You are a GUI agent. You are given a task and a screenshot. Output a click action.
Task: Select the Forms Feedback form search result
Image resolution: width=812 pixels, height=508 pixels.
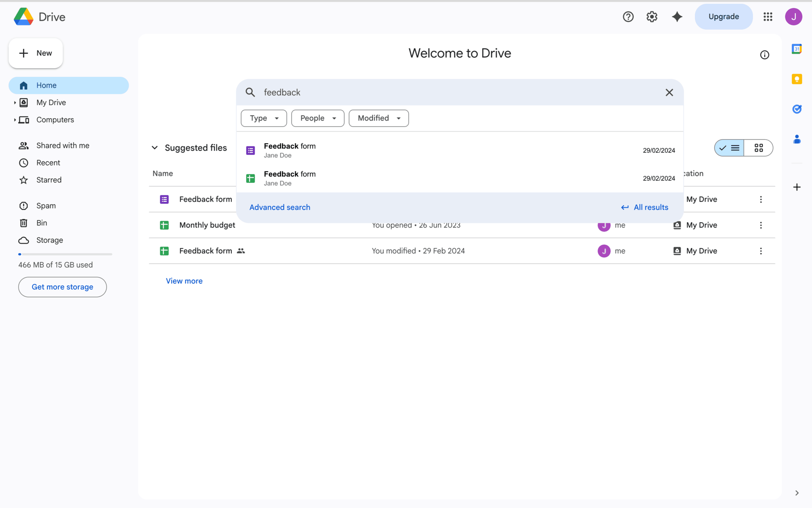(460, 151)
